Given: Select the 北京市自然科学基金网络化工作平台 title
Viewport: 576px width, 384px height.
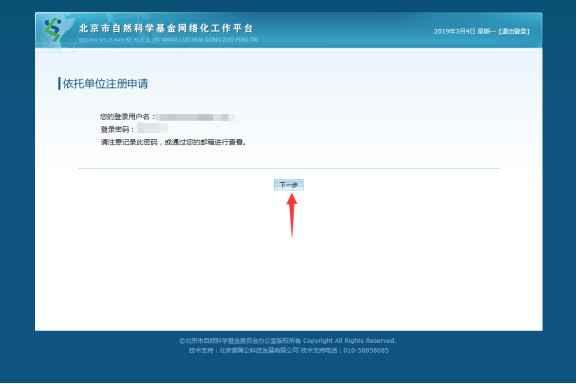Looking at the screenshot, I should point(166,28).
